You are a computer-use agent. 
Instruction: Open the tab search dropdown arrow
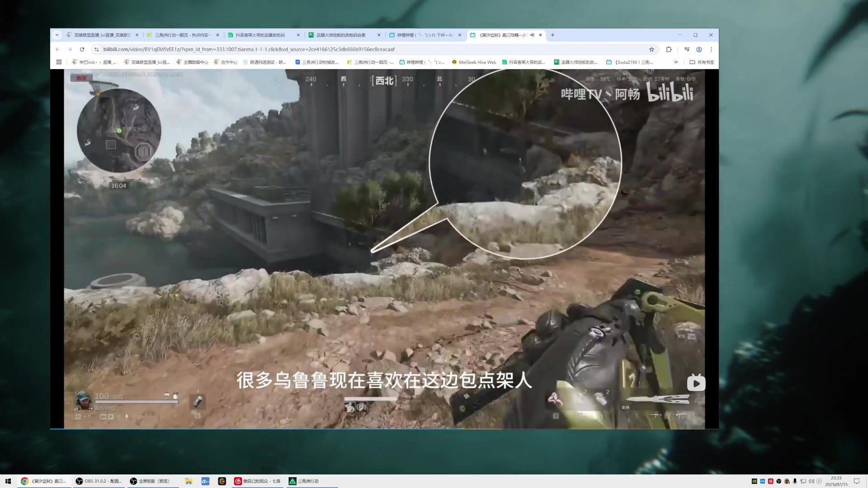tap(57, 35)
